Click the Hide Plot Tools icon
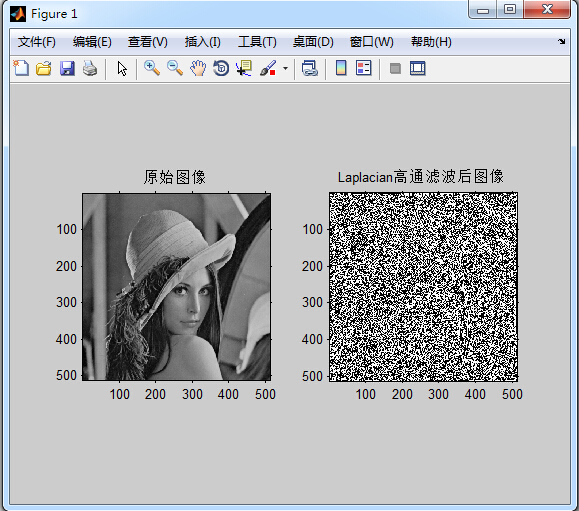 [x=395, y=68]
